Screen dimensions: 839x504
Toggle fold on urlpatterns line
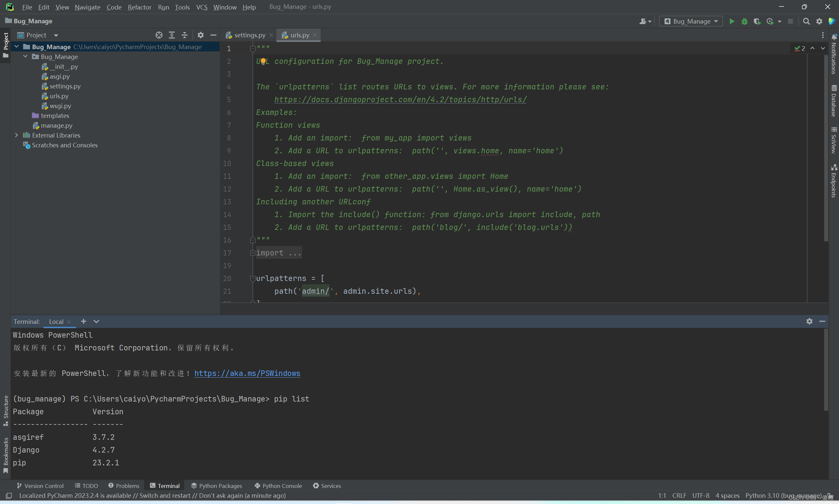coord(252,278)
